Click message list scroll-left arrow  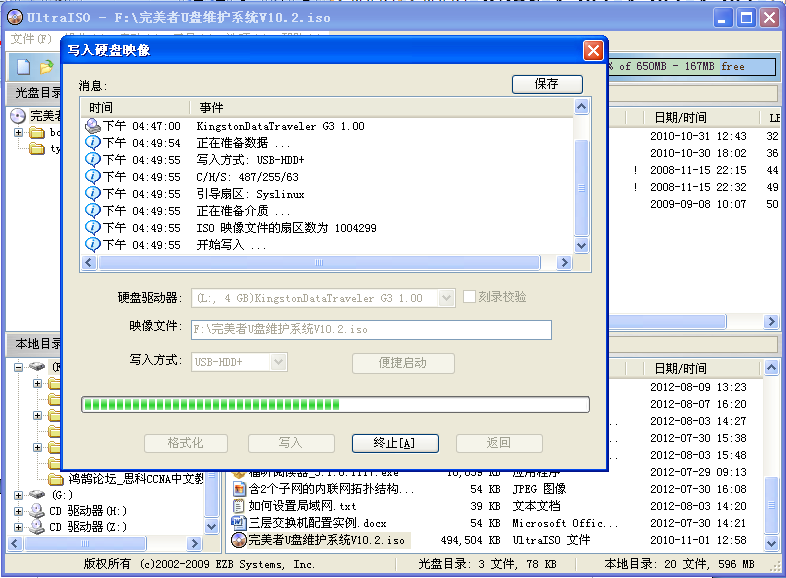(x=89, y=262)
